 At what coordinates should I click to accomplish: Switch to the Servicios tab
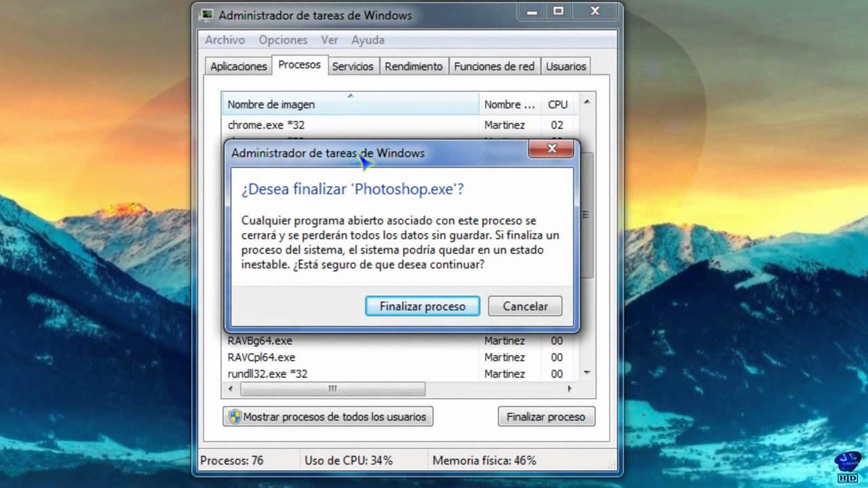pyautogui.click(x=353, y=66)
